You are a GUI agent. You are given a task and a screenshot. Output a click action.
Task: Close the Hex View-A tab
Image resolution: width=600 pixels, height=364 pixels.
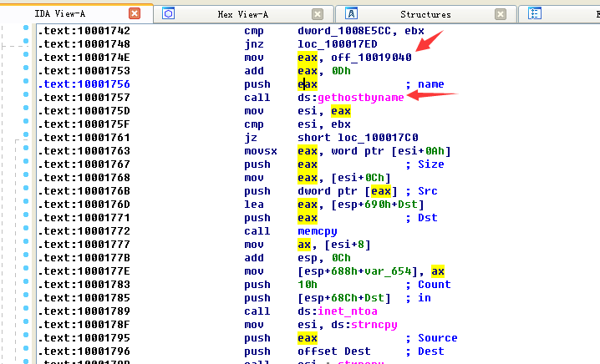pos(318,14)
